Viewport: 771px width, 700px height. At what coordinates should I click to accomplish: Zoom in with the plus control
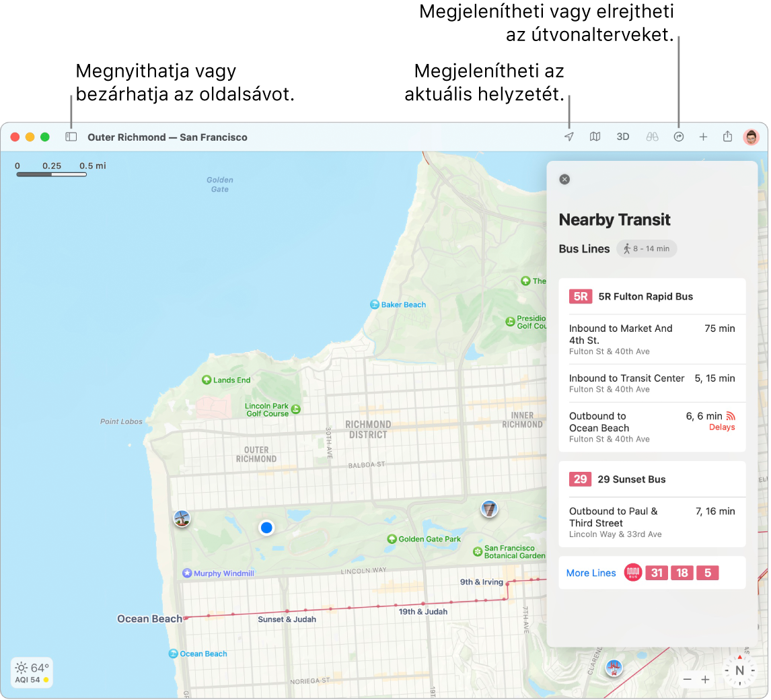tap(705, 680)
